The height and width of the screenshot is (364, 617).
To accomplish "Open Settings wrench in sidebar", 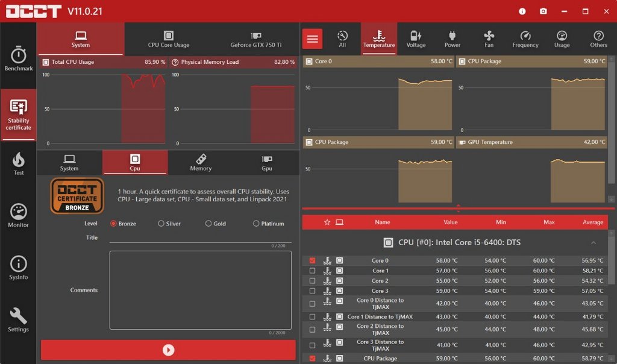I will click(x=19, y=320).
